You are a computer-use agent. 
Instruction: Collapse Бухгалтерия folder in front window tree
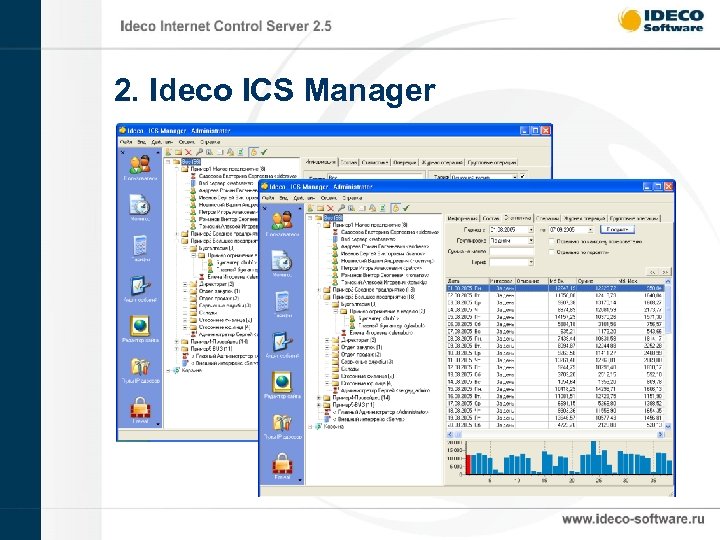[x=327, y=304]
